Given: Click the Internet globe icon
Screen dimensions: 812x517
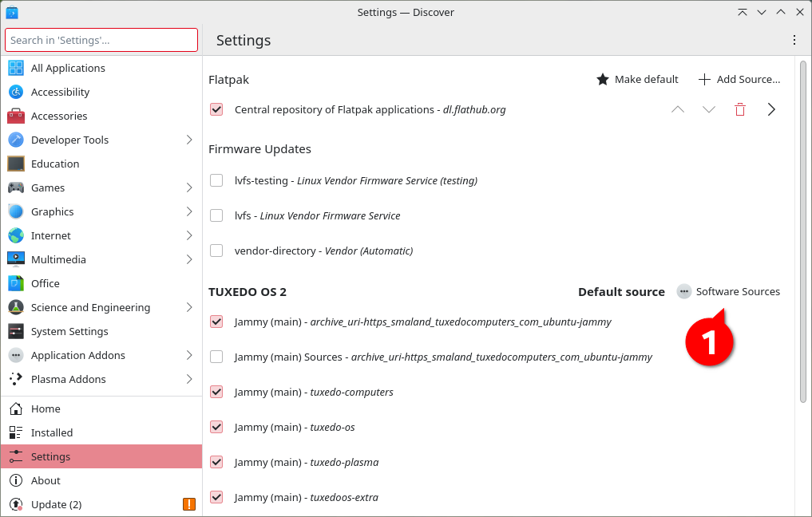Looking at the screenshot, I should click(16, 235).
